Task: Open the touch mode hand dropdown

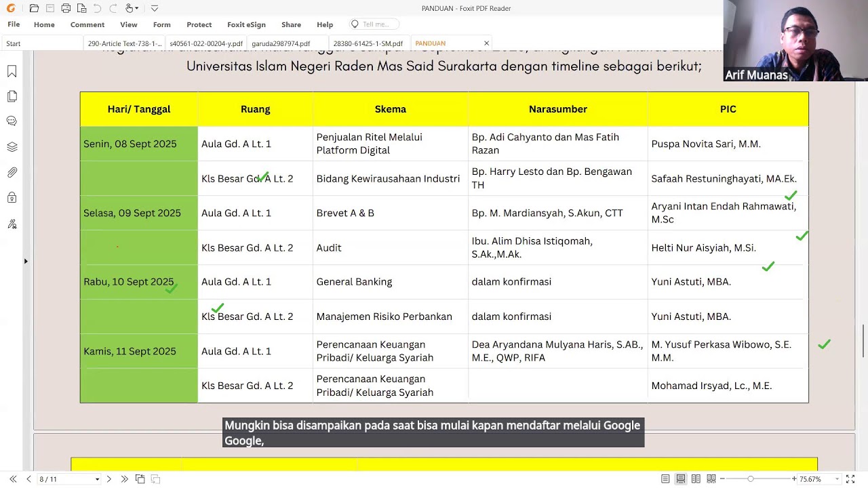Action: [x=132, y=8]
